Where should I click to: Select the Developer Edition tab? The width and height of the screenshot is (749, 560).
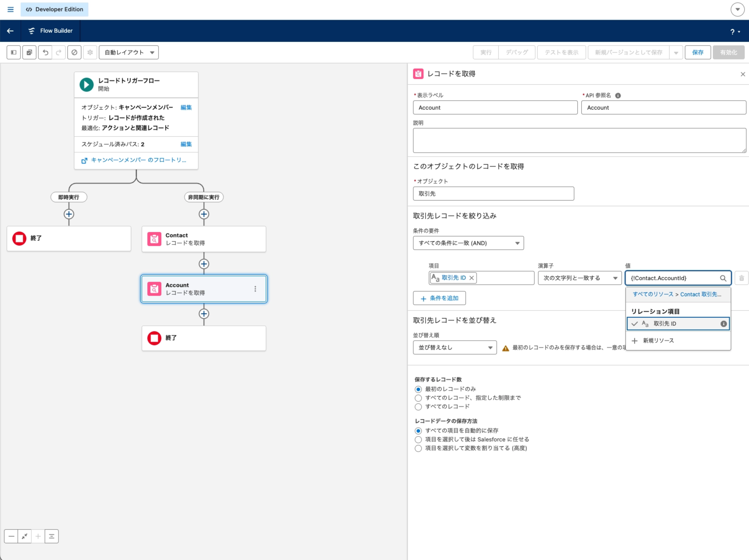(x=55, y=9)
